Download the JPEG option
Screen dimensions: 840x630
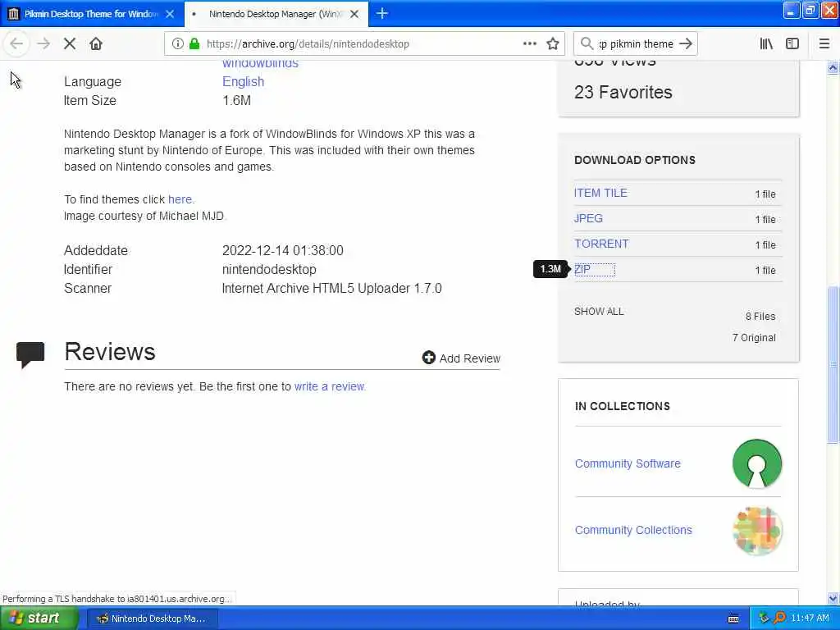(x=588, y=218)
